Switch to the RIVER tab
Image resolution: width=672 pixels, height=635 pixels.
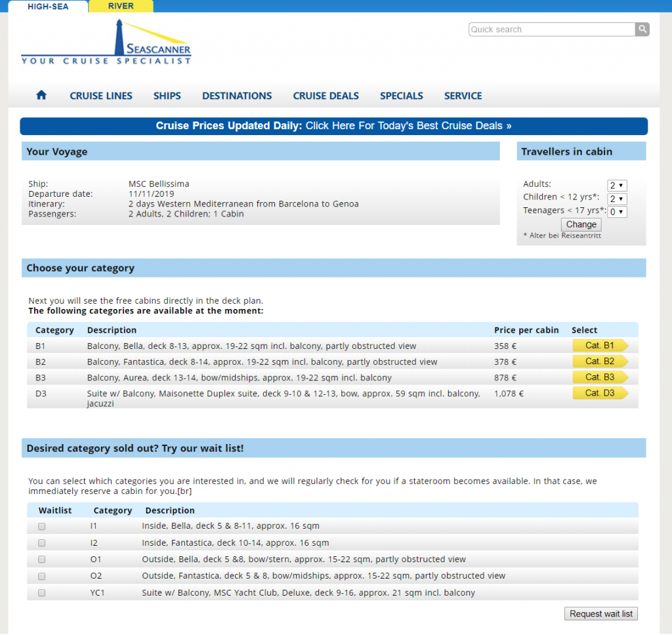(121, 6)
